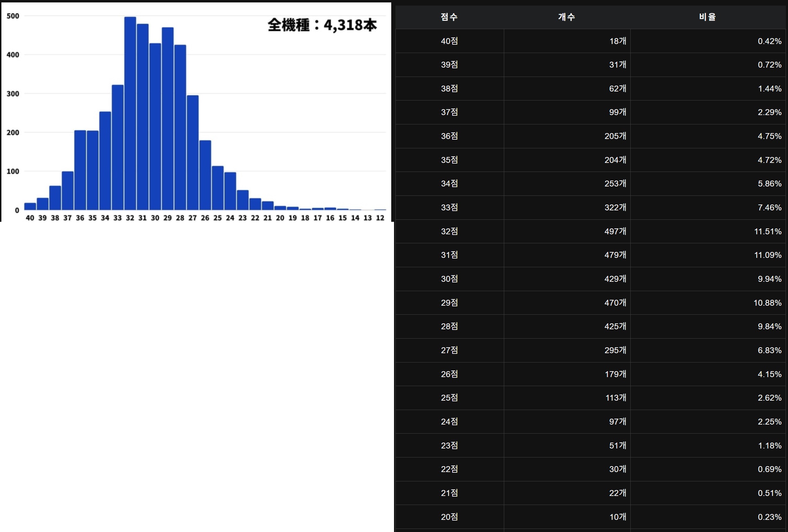788x532 pixels.
Task: Select the 36점 table row label
Action: 449,136
